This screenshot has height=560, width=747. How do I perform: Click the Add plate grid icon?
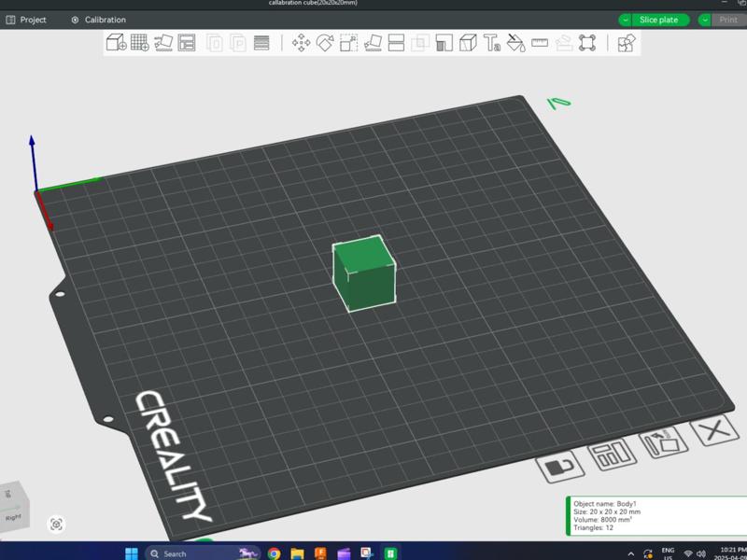click(139, 42)
